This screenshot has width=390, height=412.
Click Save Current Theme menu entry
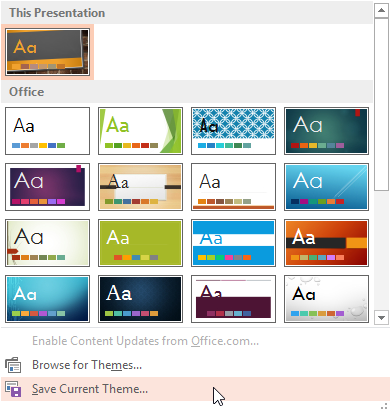195,389
